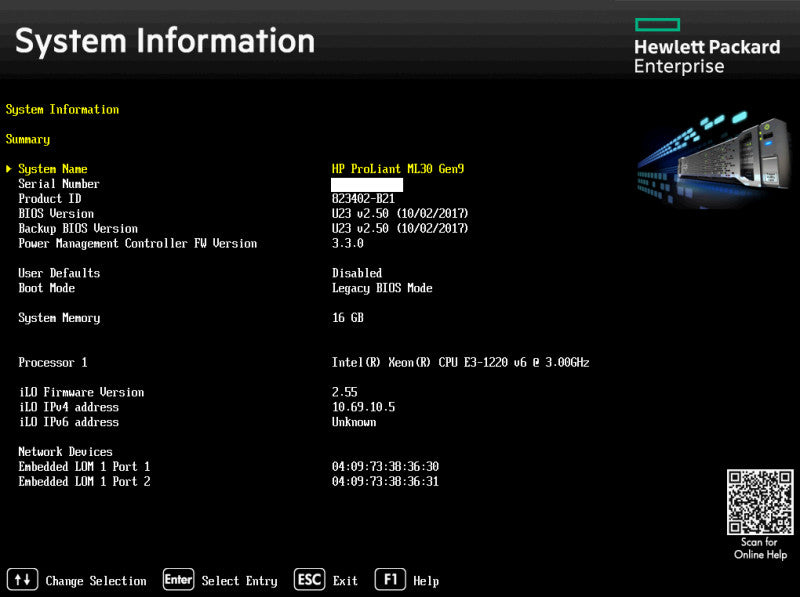
Task: Click the Hewlett Packard Enterprise logo
Action: pyautogui.click(x=707, y=46)
